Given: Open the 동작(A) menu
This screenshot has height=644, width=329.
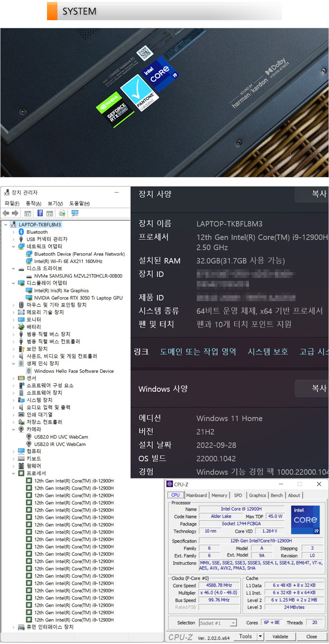Looking at the screenshot, I should click(x=33, y=203).
